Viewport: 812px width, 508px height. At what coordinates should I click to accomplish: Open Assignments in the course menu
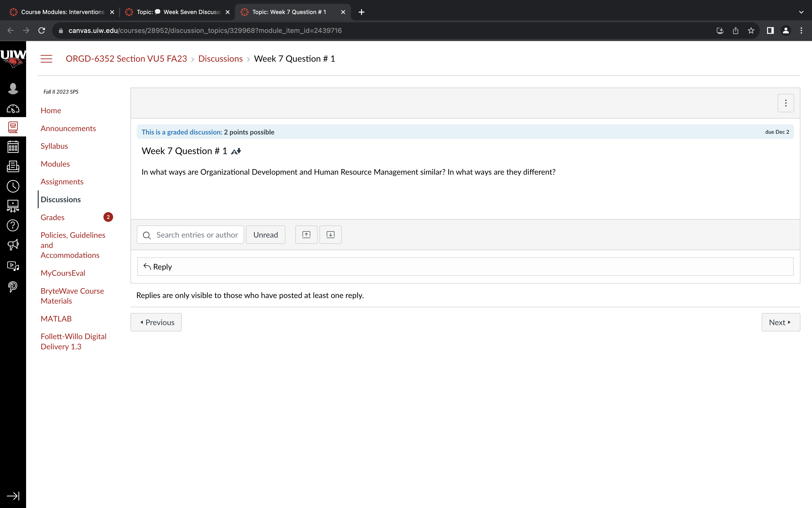(62, 182)
